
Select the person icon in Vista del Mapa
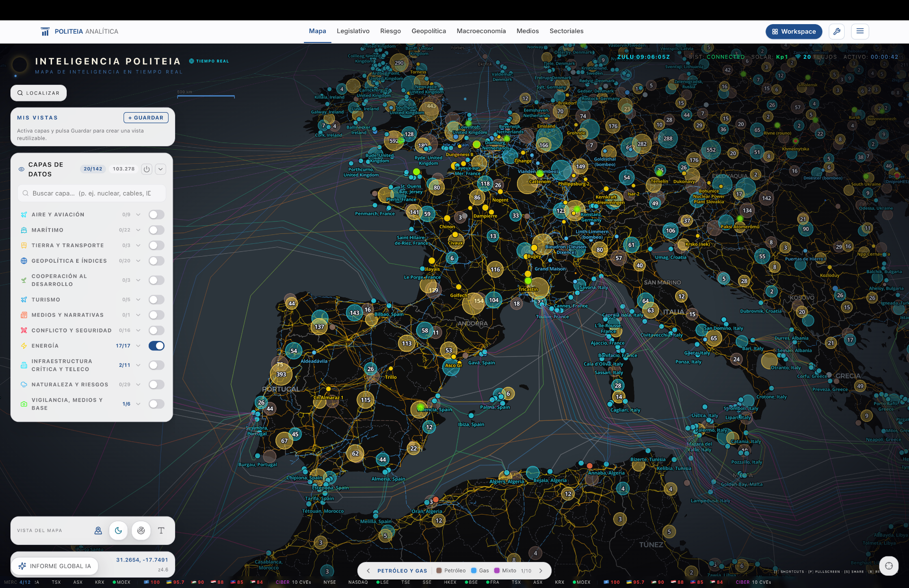pos(98,531)
